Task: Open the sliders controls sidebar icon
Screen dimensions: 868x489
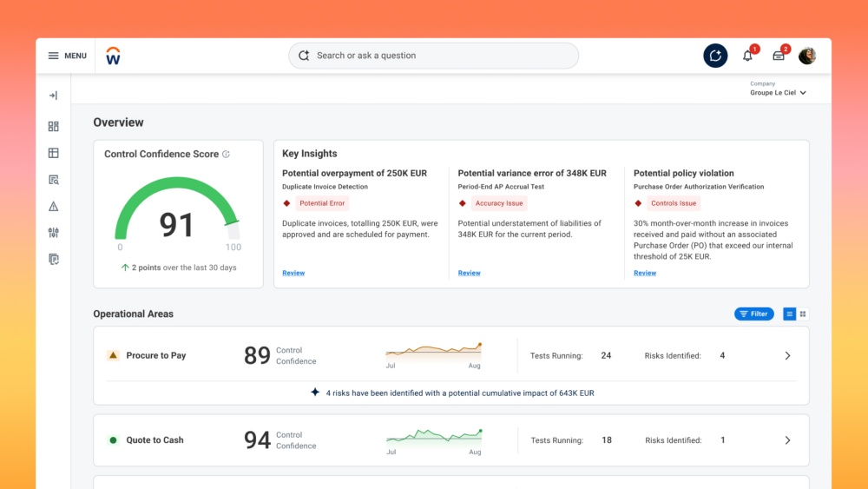Action: (53, 233)
